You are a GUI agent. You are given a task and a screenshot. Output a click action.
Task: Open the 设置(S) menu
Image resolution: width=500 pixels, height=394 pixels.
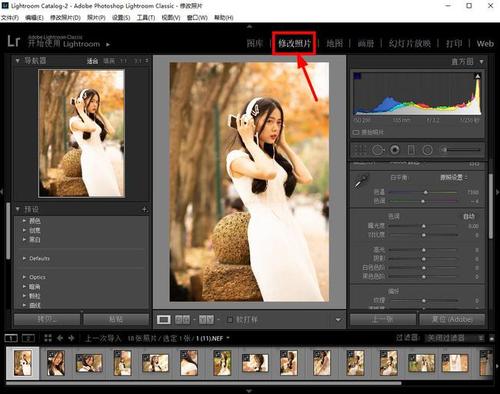(121, 17)
